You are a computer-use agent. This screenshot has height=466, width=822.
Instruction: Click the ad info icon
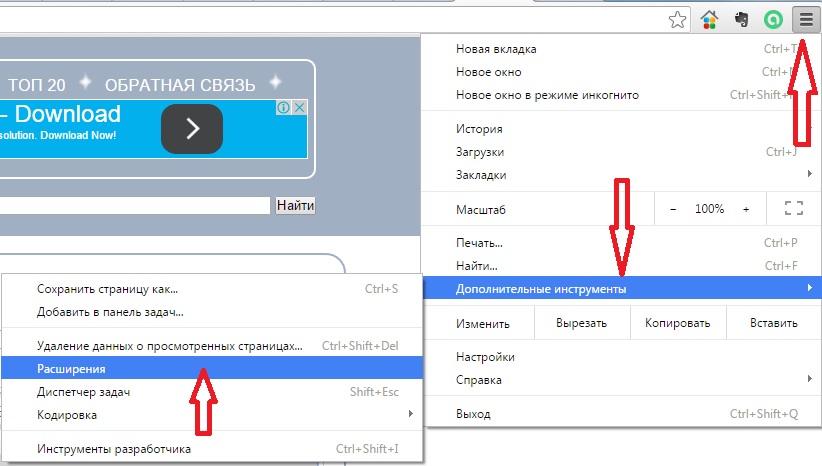(283, 108)
